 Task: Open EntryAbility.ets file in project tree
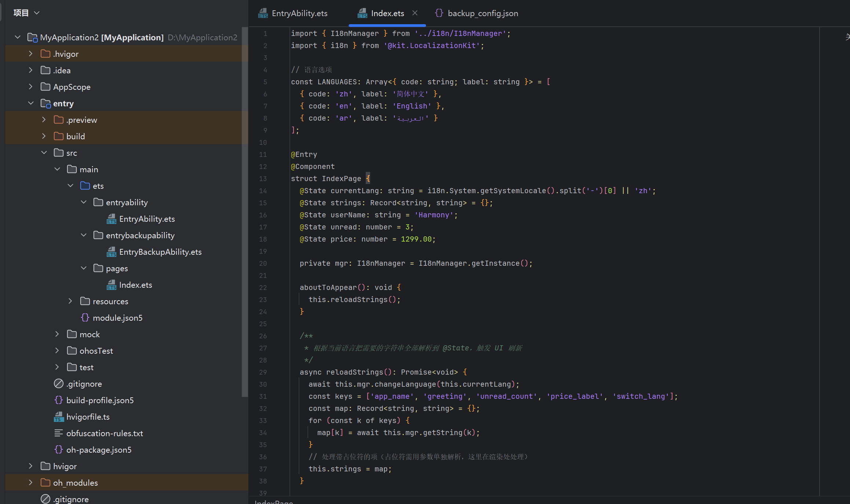click(x=147, y=219)
